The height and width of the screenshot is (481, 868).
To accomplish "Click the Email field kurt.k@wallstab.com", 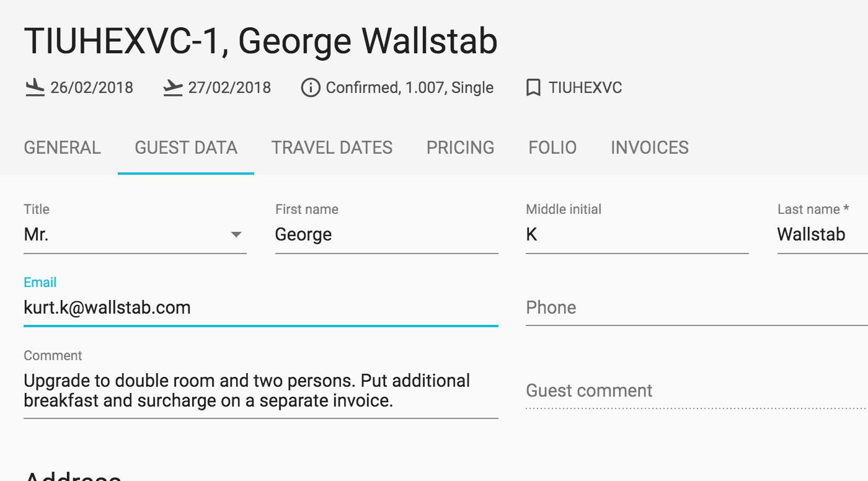I will click(x=261, y=307).
